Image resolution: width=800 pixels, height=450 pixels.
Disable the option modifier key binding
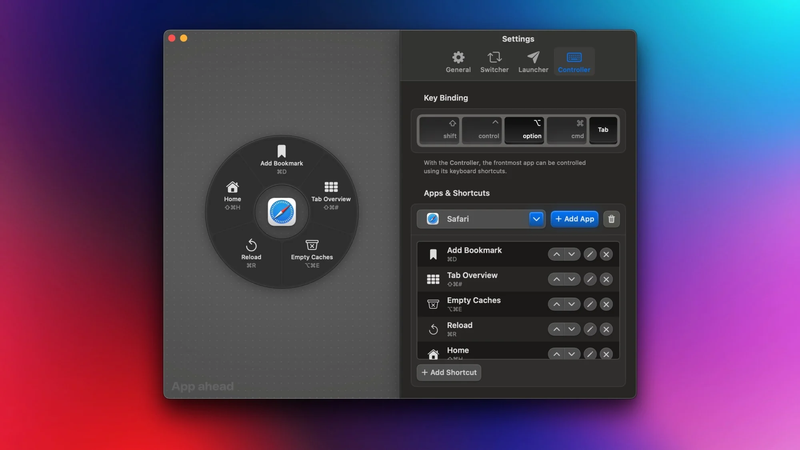524,130
